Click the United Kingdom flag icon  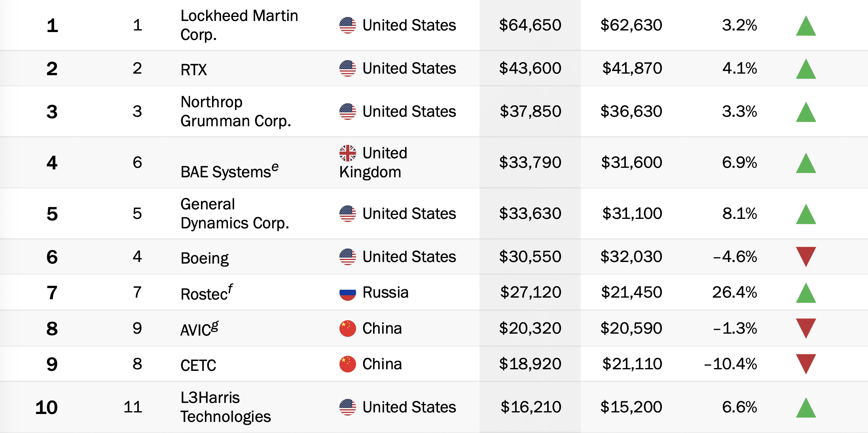(x=347, y=153)
